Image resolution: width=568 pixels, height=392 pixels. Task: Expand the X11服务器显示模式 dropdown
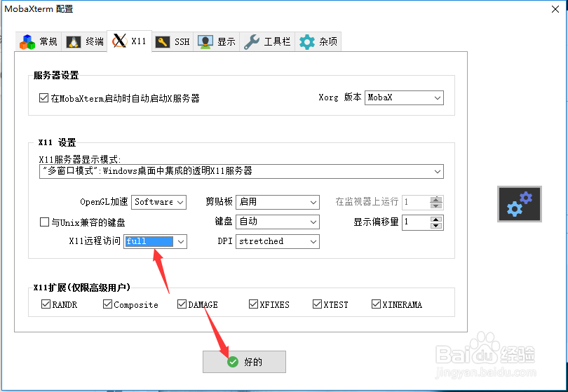(x=241, y=171)
